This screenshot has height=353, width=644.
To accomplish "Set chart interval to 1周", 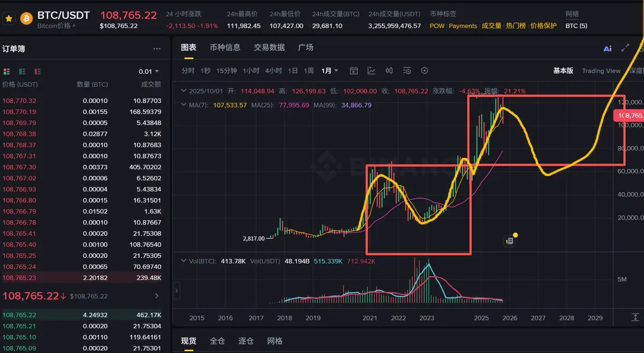I will tap(309, 70).
